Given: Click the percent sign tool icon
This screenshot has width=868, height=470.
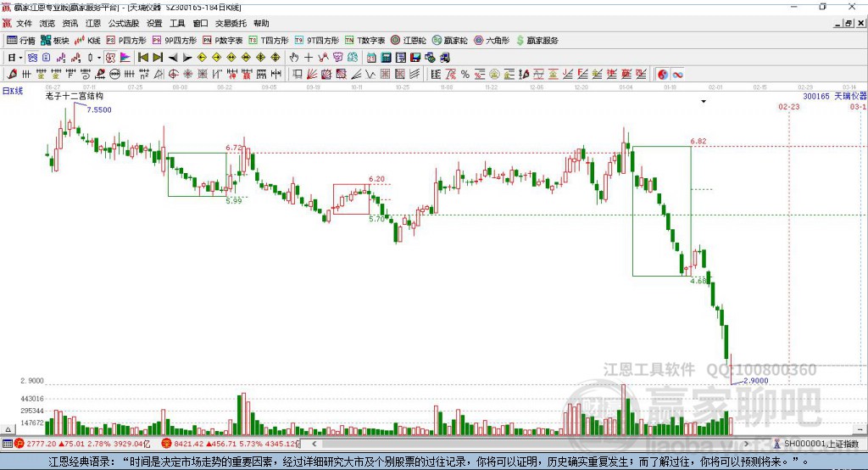Looking at the screenshot, I should pyautogui.click(x=465, y=75).
